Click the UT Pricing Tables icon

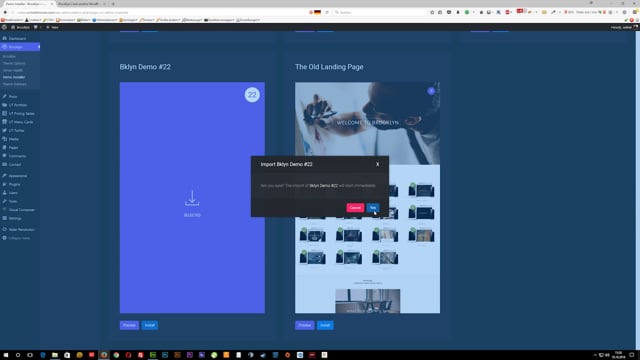click(4, 113)
